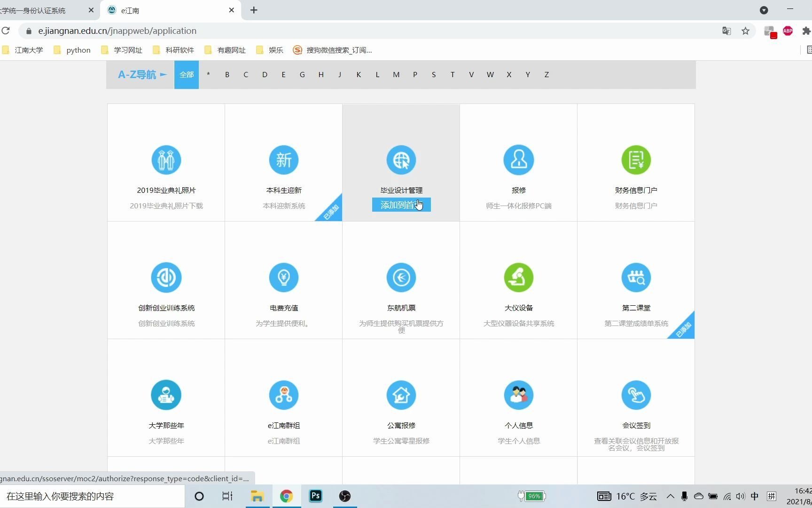Select the 全部 navigation tab
The width and height of the screenshot is (812, 508).
click(187, 75)
